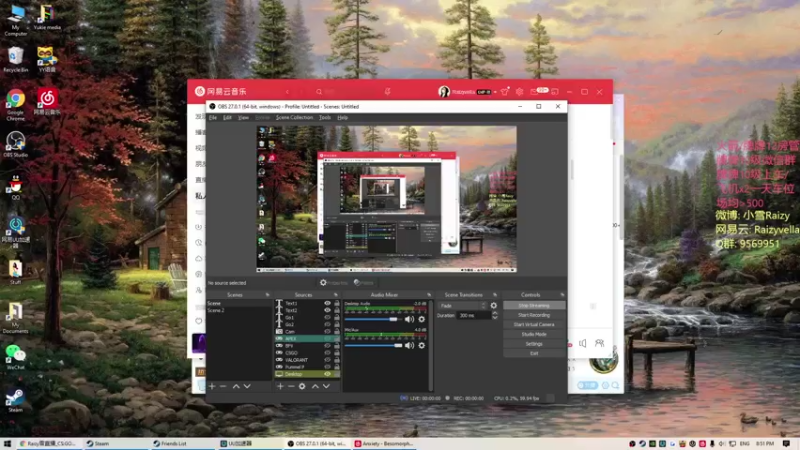
Task: Move the scene down in the Scenes panel
Action: pyautogui.click(x=247, y=387)
